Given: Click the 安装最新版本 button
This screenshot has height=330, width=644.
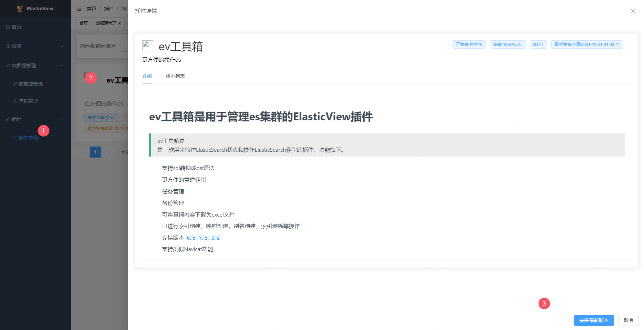Looking at the screenshot, I should pos(594,320).
